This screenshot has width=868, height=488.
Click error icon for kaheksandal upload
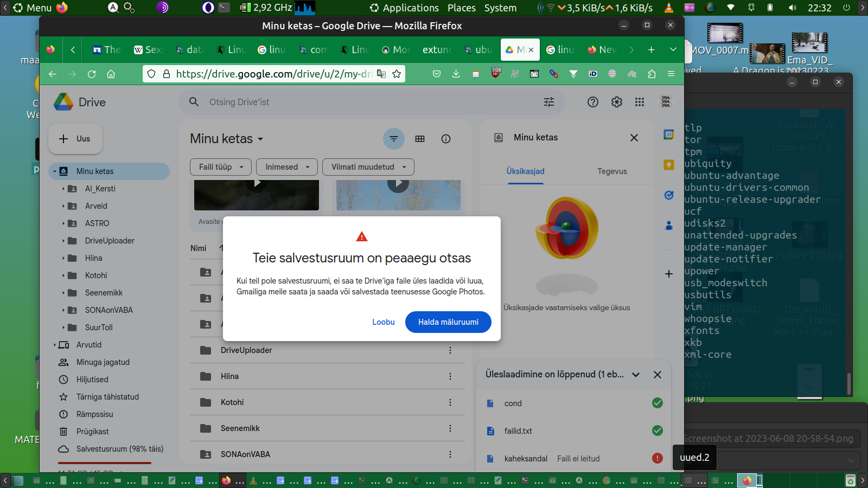[658, 458]
